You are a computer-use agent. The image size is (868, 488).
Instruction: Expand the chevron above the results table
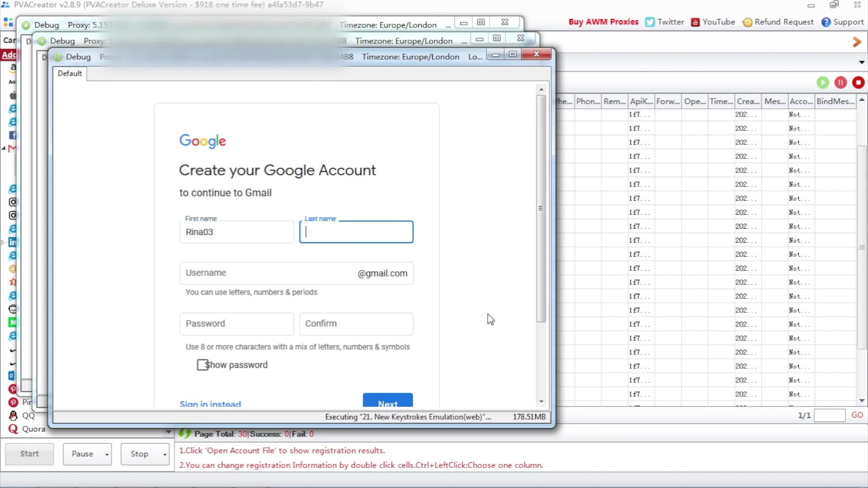tap(862, 62)
